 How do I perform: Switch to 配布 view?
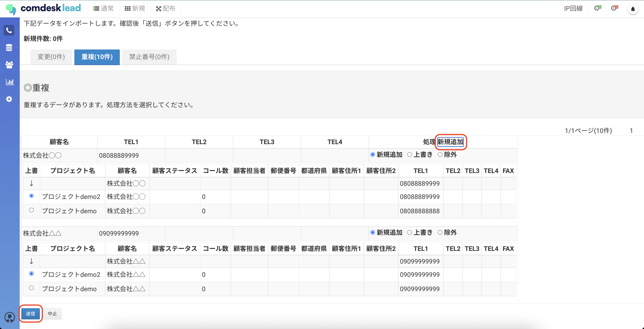165,9
